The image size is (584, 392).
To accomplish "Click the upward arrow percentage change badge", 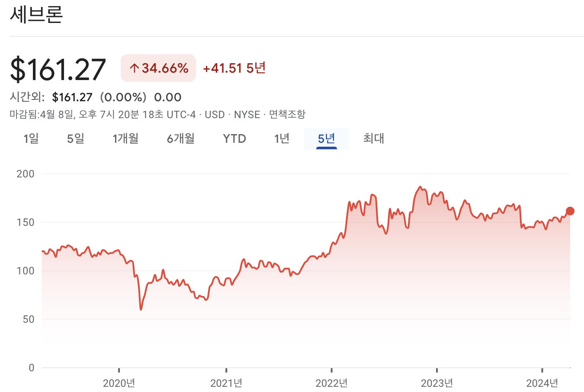I will tap(158, 67).
